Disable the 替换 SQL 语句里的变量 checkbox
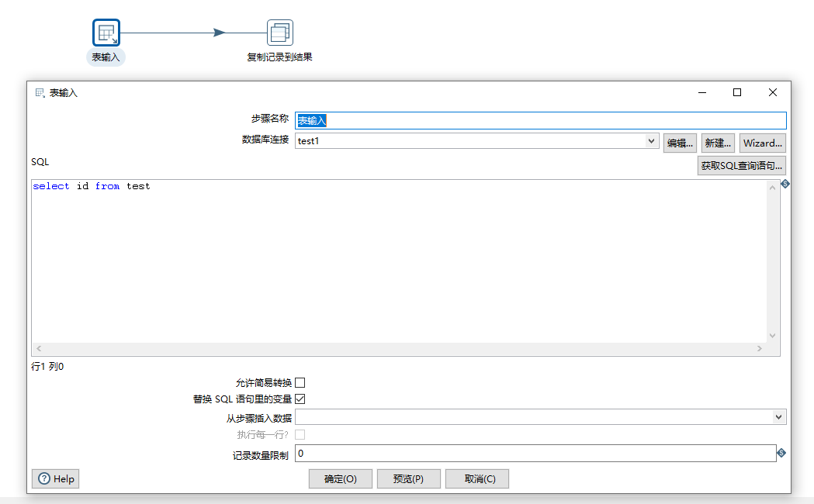The image size is (814, 504). coord(301,399)
